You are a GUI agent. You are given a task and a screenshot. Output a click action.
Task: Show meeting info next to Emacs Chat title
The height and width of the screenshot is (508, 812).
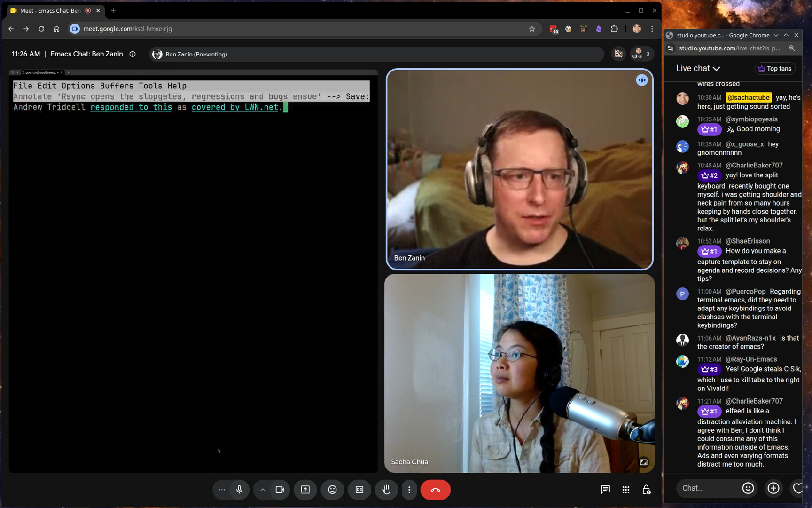click(133, 54)
